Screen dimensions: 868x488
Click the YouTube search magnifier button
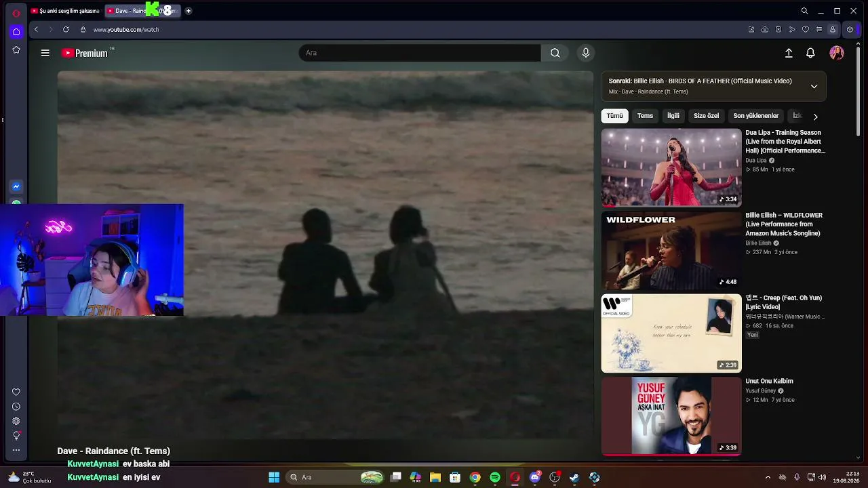[x=555, y=53]
